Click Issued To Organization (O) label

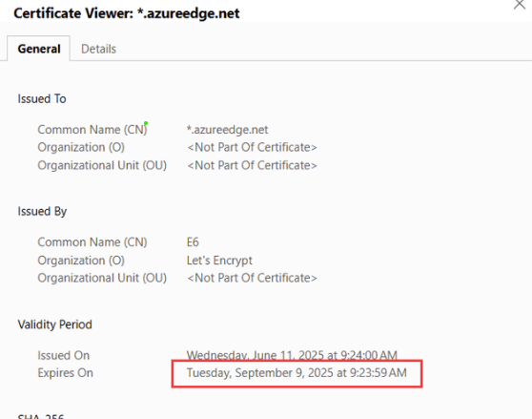[x=81, y=147]
